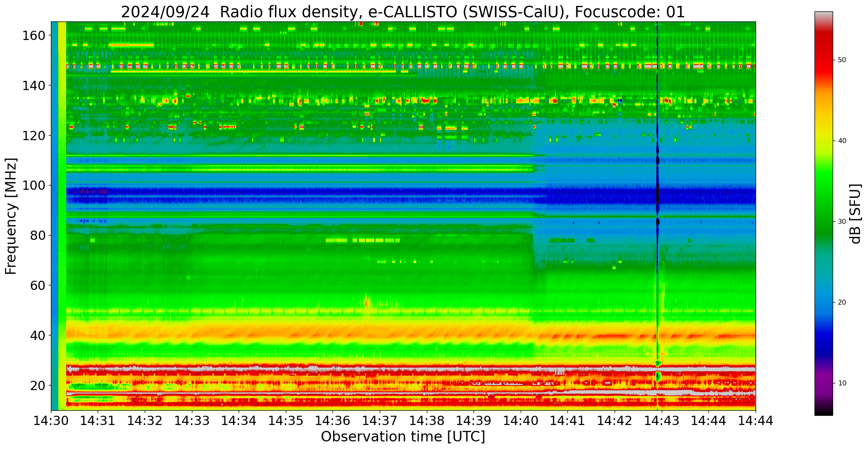Click the 14:32 time tick label
This screenshot has height=449, width=868.
145,420
